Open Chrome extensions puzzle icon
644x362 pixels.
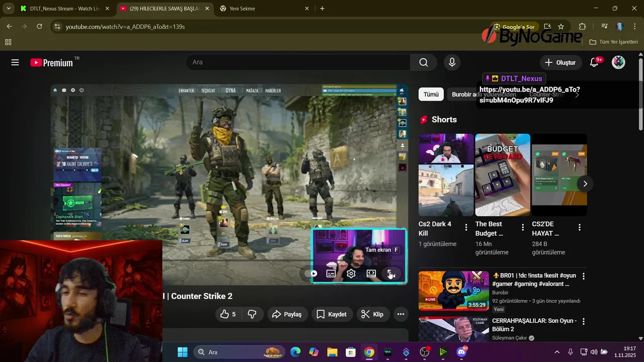(x=583, y=27)
